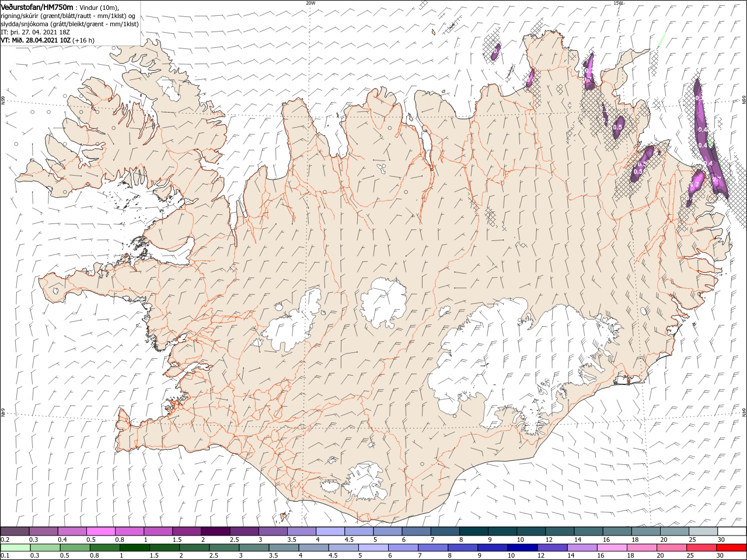747x560 pixels.
Task: Click the Veðurstofan/HM750m title text
Action: (x=37, y=7)
